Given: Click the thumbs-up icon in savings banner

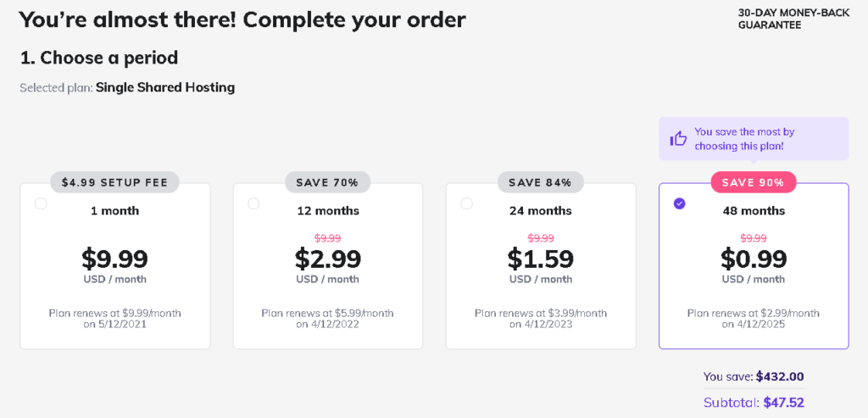Looking at the screenshot, I should [x=678, y=138].
